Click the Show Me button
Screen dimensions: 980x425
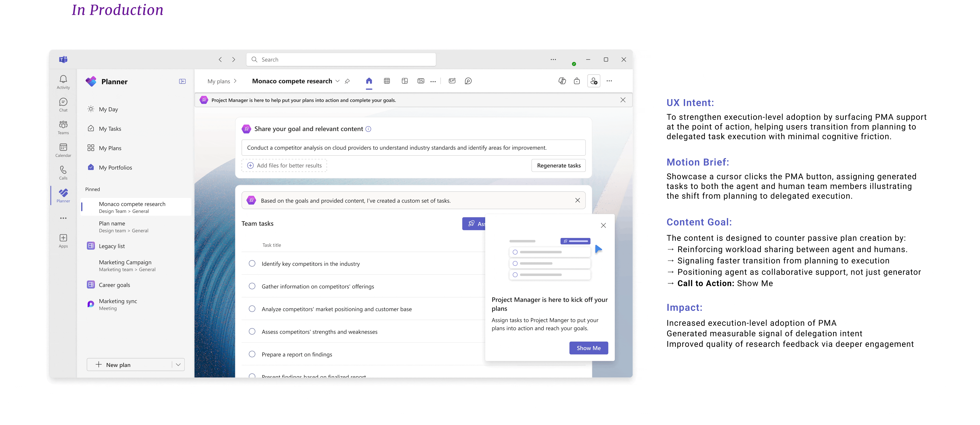pos(589,348)
